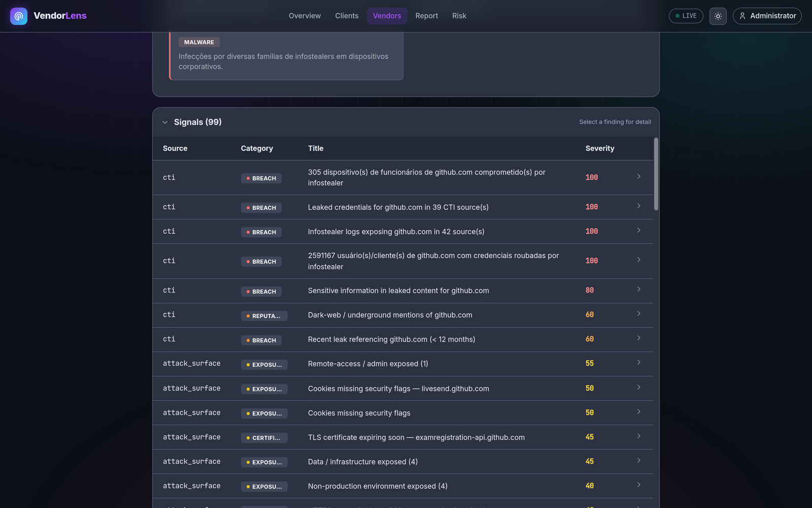This screenshot has width=812, height=508.
Task: Click BREACH badge on Leaked credentials row
Action: pos(261,208)
